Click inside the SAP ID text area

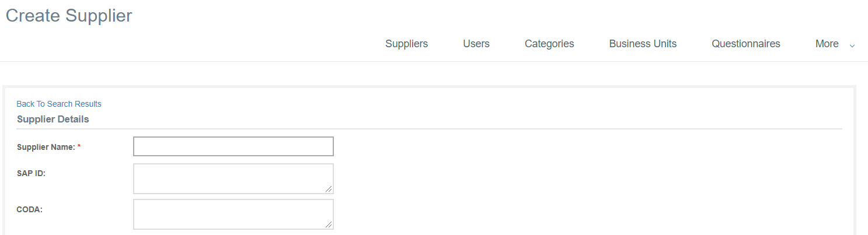[233, 178]
